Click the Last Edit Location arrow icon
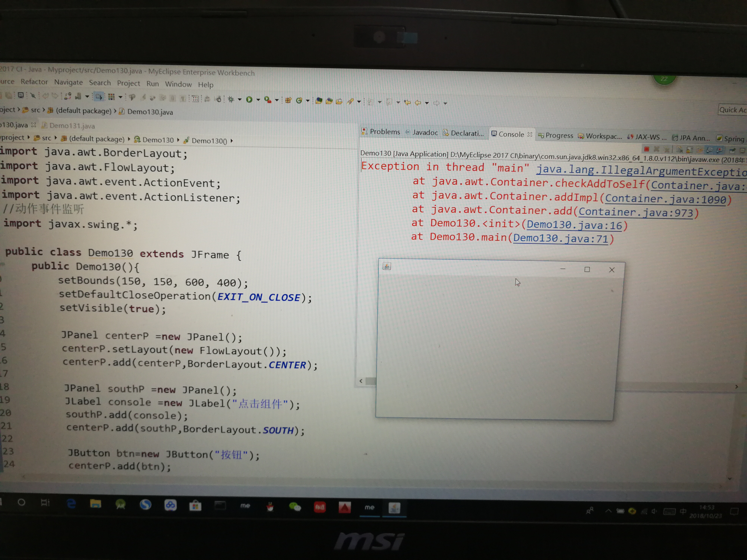The image size is (747, 560). click(408, 102)
